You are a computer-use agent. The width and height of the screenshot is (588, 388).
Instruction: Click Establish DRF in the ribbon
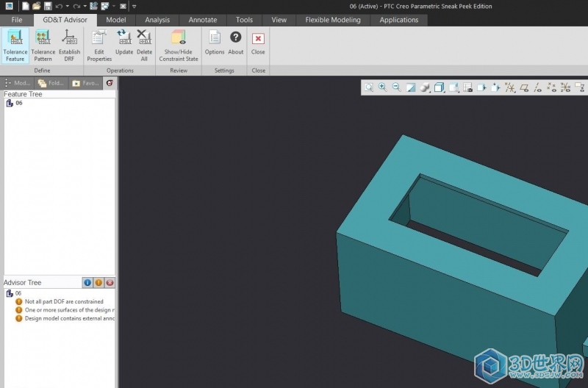69,46
